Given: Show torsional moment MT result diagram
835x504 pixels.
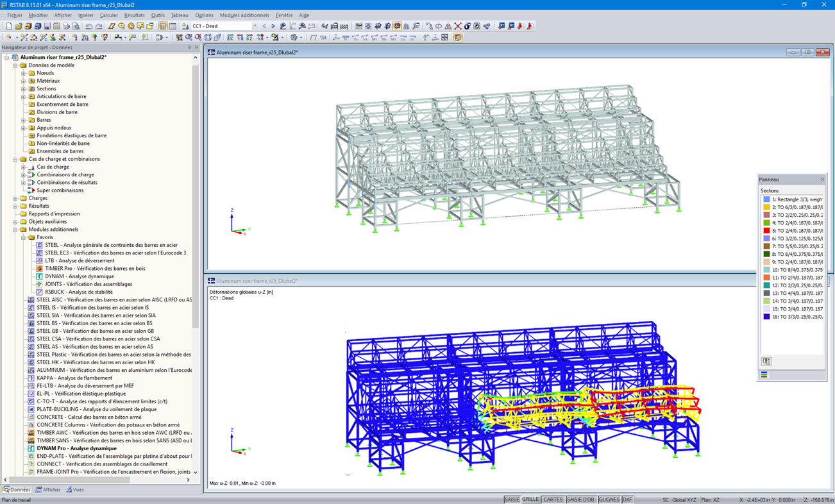Looking at the screenshot, I should click(375, 37).
